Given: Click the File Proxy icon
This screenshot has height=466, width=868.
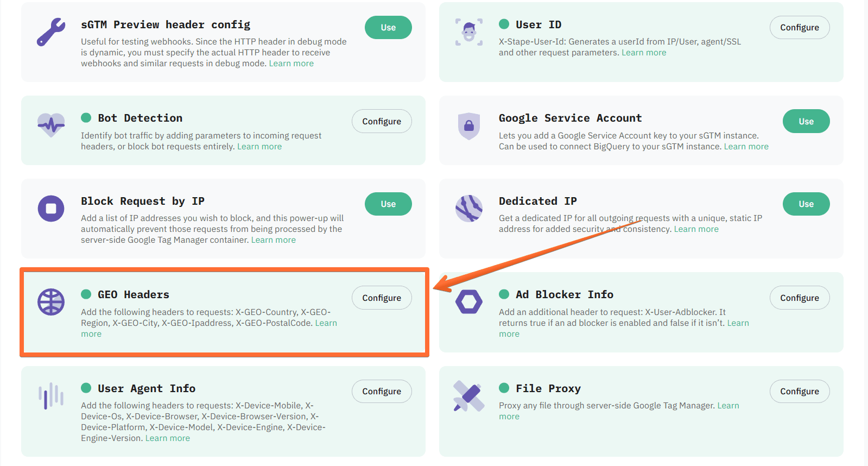Looking at the screenshot, I should point(469,396).
